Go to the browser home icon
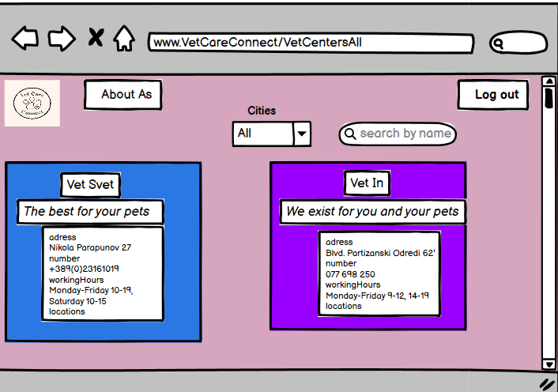 (123, 38)
